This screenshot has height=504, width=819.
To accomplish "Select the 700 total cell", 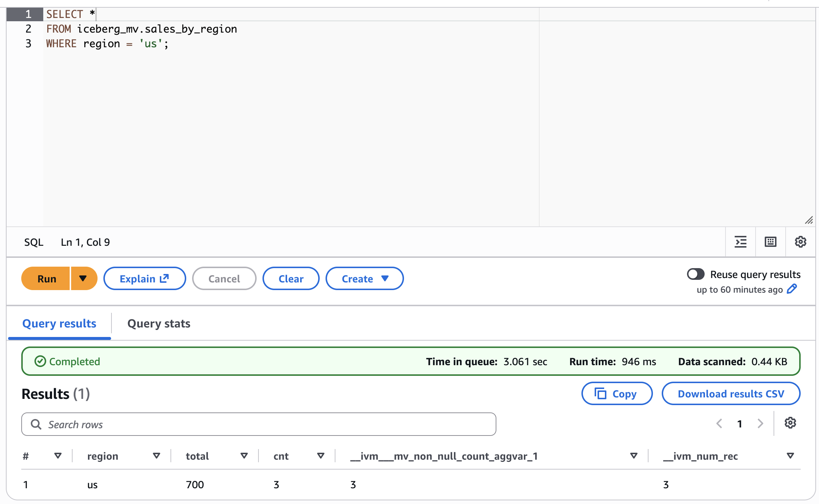I will tap(195, 485).
